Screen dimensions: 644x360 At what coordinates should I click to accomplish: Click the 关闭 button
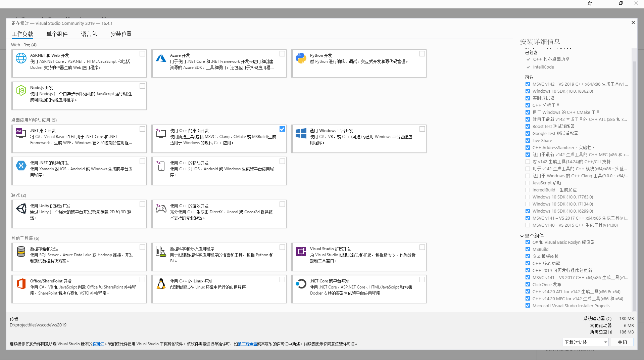622,342
